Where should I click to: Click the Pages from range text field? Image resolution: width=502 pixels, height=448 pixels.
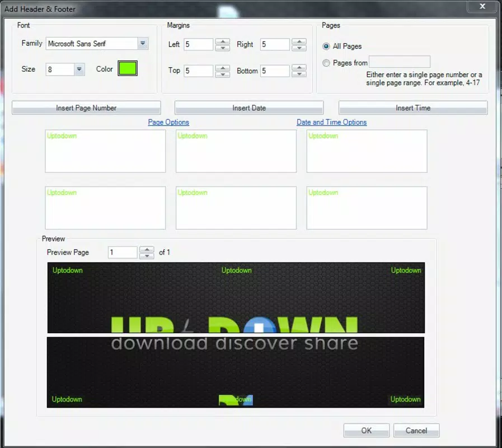[x=400, y=62]
